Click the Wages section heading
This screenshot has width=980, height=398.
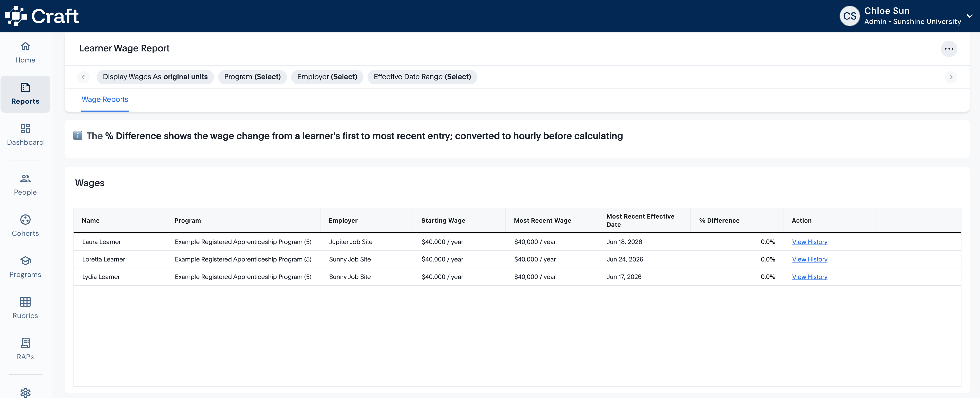pos(90,183)
